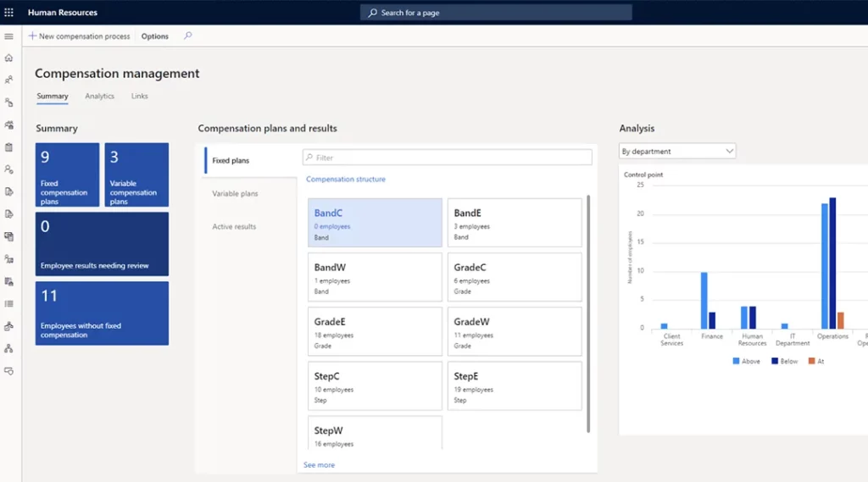Click the IT Department axis label
Viewport: 868px width, 482px height.
(x=793, y=340)
